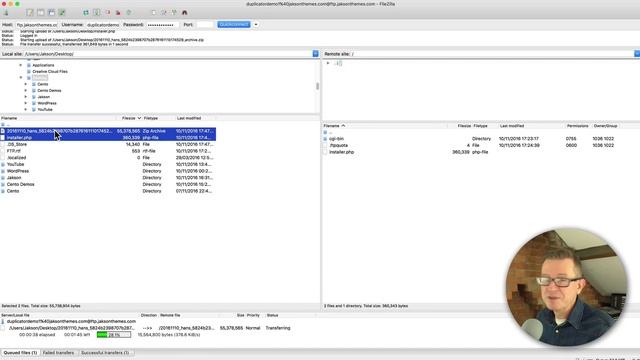The width and height of the screenshot is (640, 360).
Task: Switch to Queued files tab
Action: click(20, 353)
